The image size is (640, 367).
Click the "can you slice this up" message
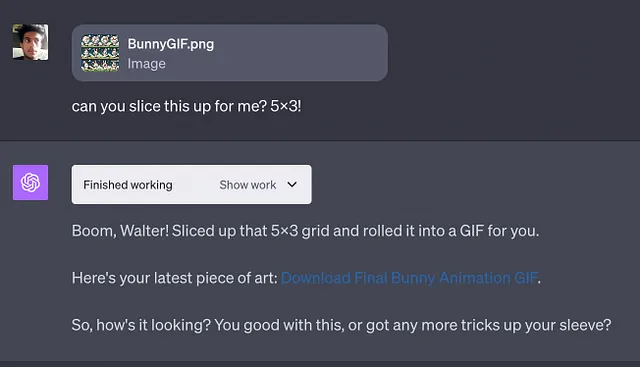pyautogui.click(x=186, y=106)
